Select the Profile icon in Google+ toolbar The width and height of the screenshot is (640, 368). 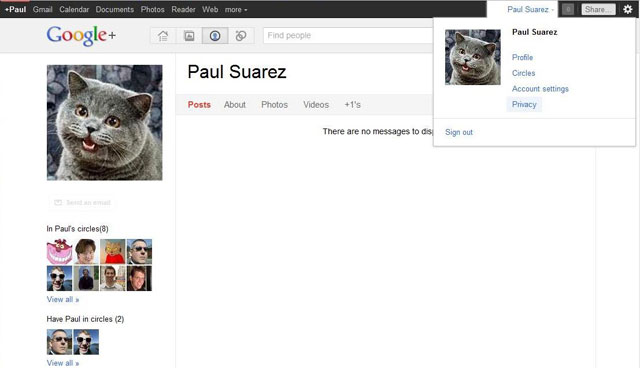[215, 36]
